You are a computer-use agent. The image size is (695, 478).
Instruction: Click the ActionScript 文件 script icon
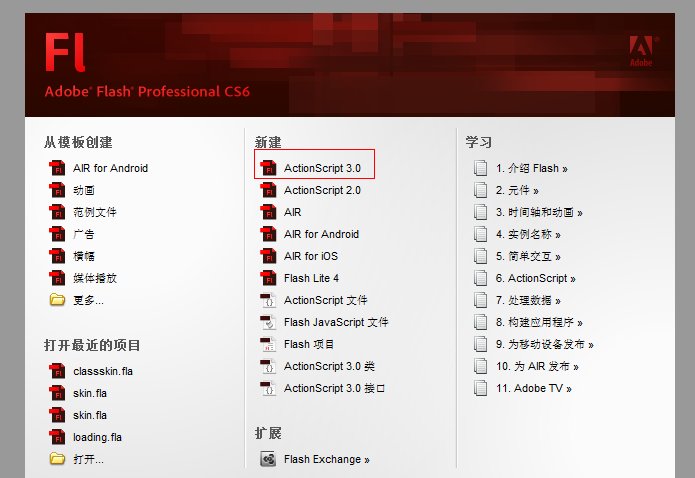click(268, 300)
